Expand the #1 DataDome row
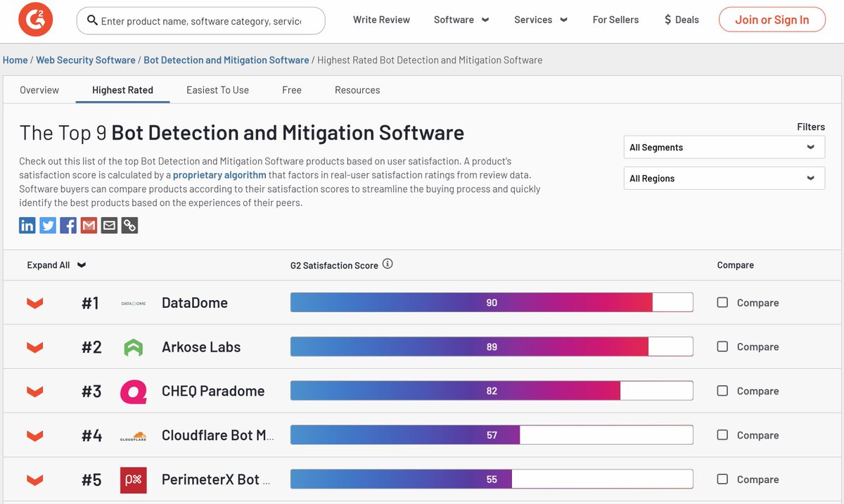The height and width of the screenshot is (504, 844). (x=34, y=303)
